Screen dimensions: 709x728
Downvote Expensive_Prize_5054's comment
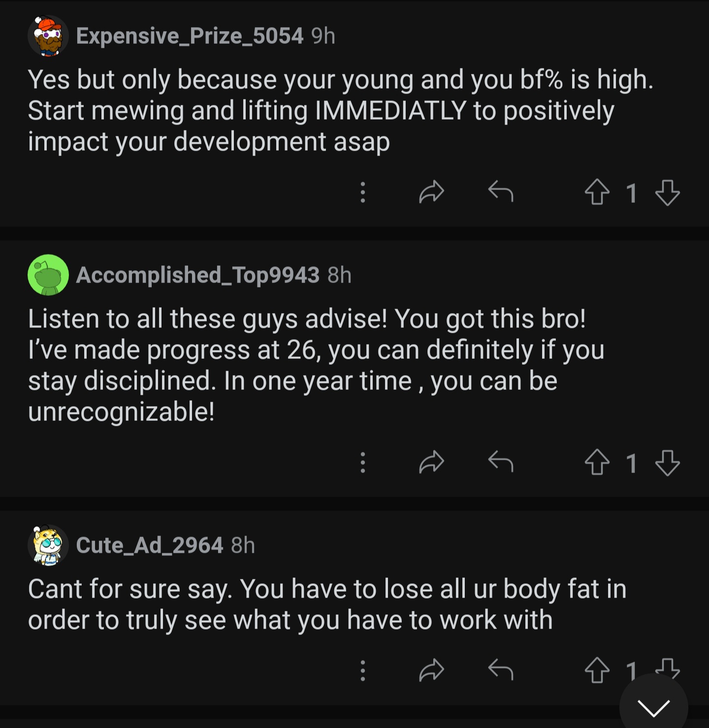pos(668,192)
